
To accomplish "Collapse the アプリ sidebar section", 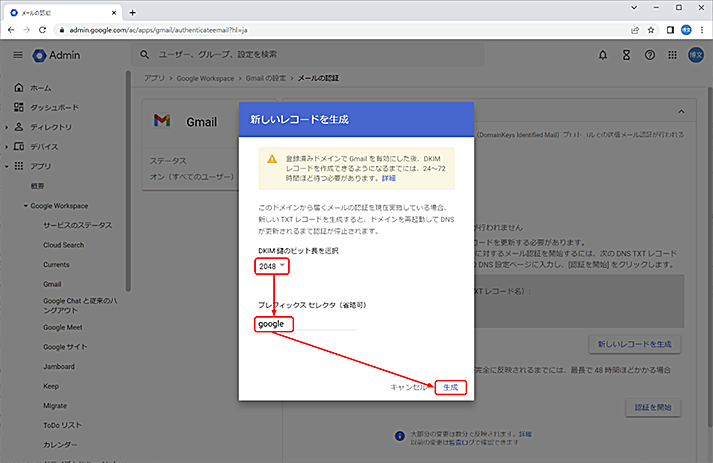I will click(6, 166).
